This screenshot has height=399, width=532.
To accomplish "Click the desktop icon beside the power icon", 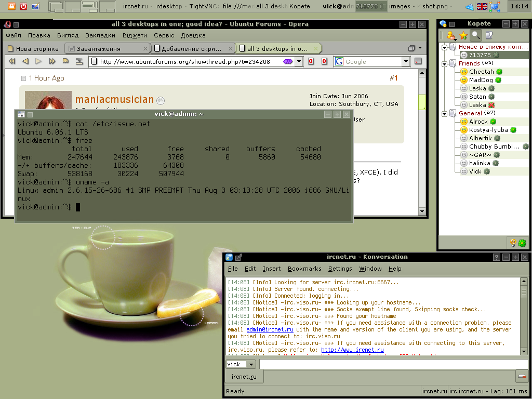I will [35, 6].
